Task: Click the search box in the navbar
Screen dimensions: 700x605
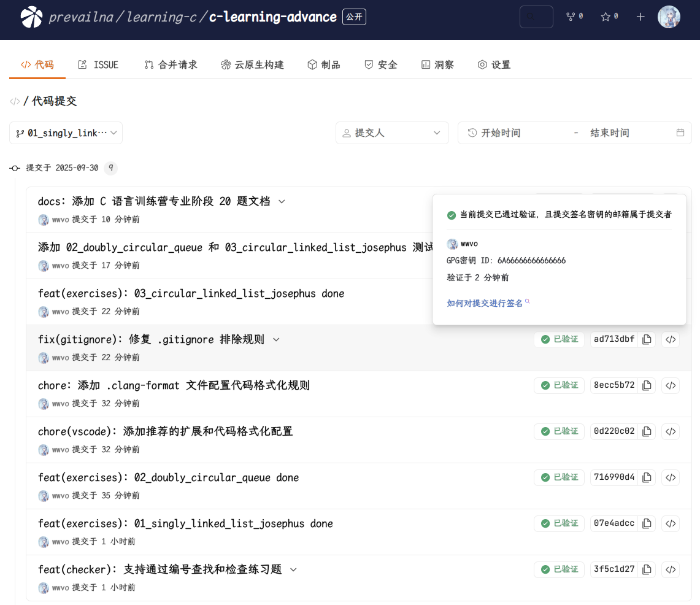Action: click(536, 17)
